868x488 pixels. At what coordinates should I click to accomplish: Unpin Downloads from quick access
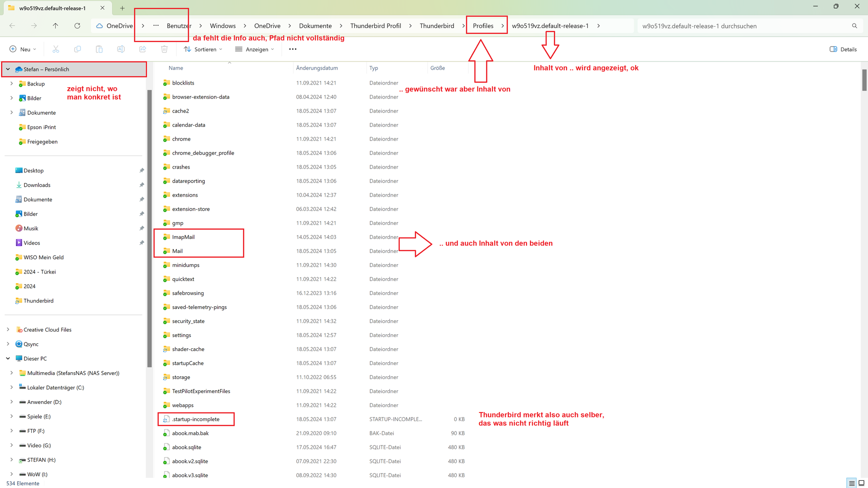coord(142,185)
